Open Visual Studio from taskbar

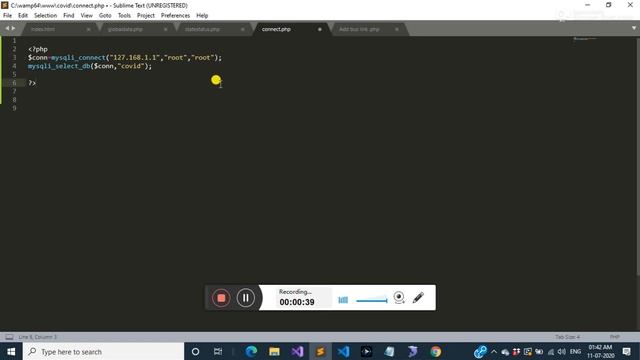pos(297,351)
